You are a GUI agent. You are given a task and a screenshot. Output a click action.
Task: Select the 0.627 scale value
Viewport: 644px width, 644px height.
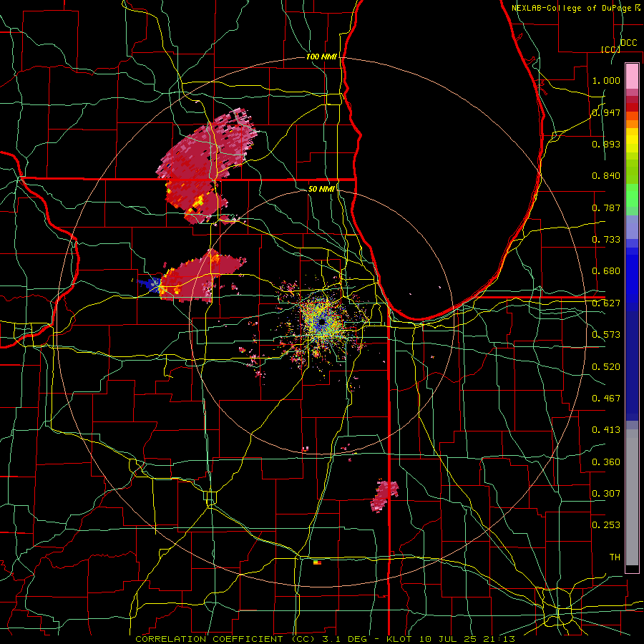(606, 303)
